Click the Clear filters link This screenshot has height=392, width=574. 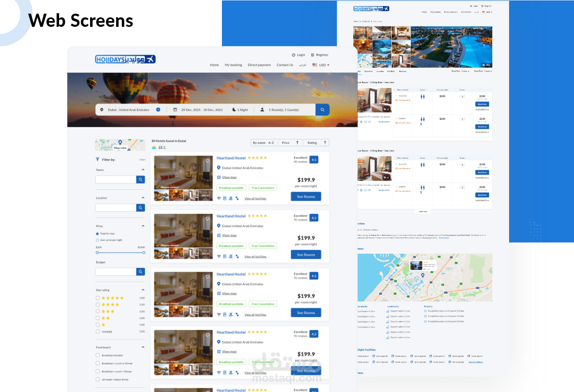(142, 159)
